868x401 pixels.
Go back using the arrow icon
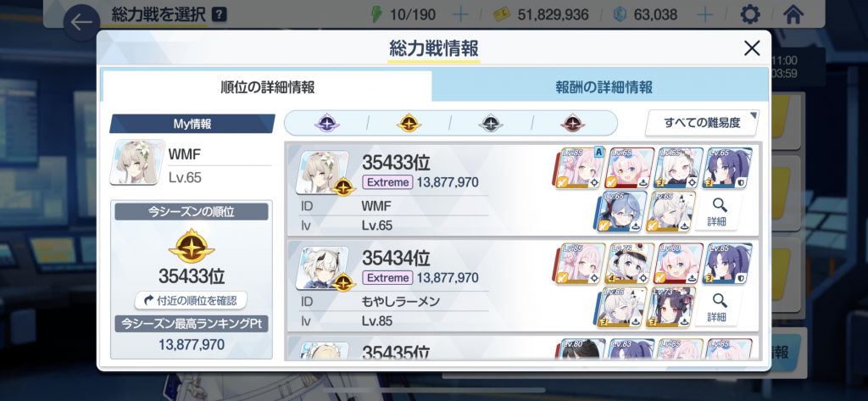pos(81,22)
